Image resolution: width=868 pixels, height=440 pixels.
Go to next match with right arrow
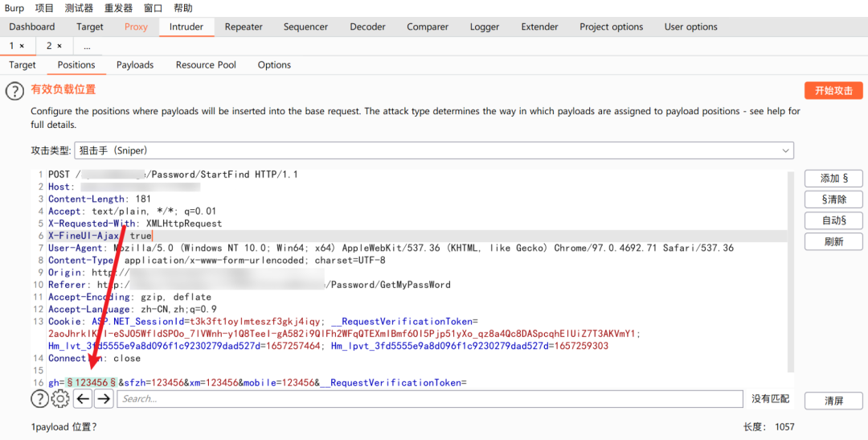[x=104, y=398]
